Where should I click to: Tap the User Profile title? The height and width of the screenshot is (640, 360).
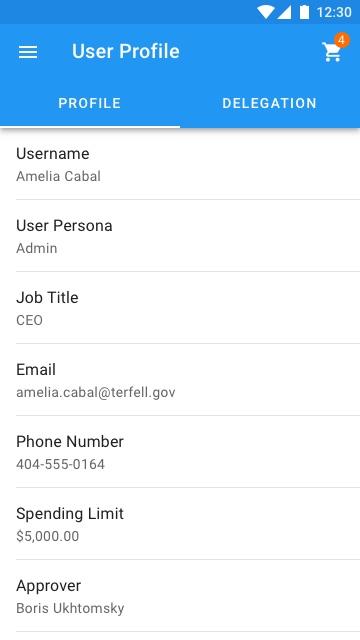[126, 51]
